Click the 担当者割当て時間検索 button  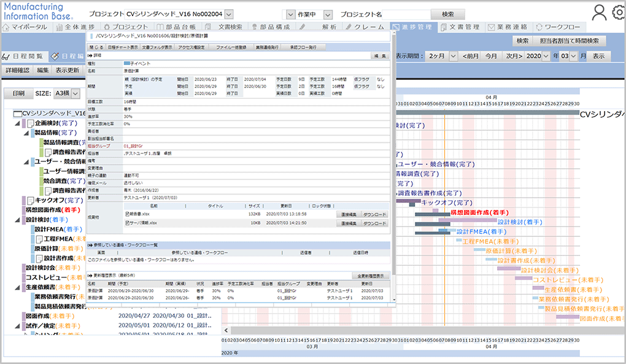point(572,41)
